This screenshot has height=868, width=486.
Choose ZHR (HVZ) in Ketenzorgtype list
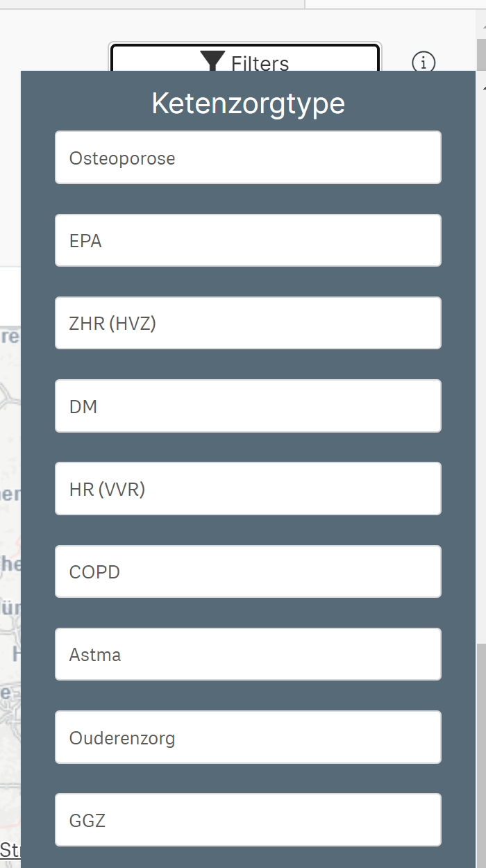(x=248, y=323)
